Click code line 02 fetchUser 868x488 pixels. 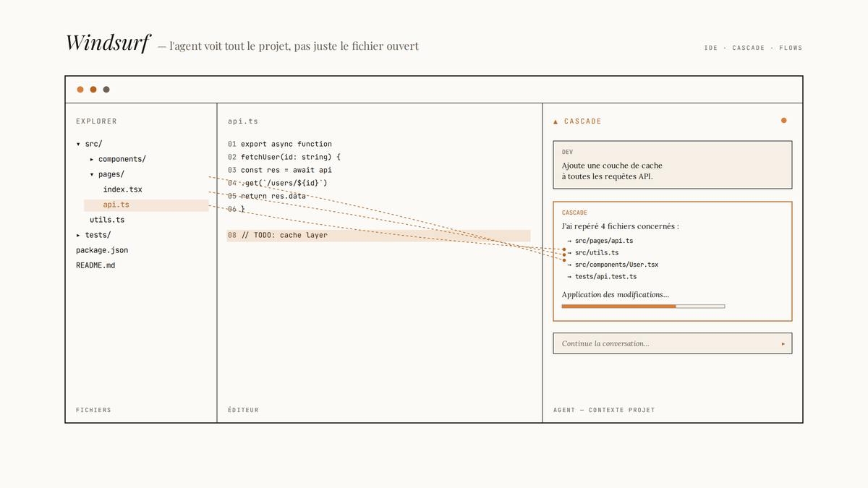pyautogui.click(x=284, y=157)
